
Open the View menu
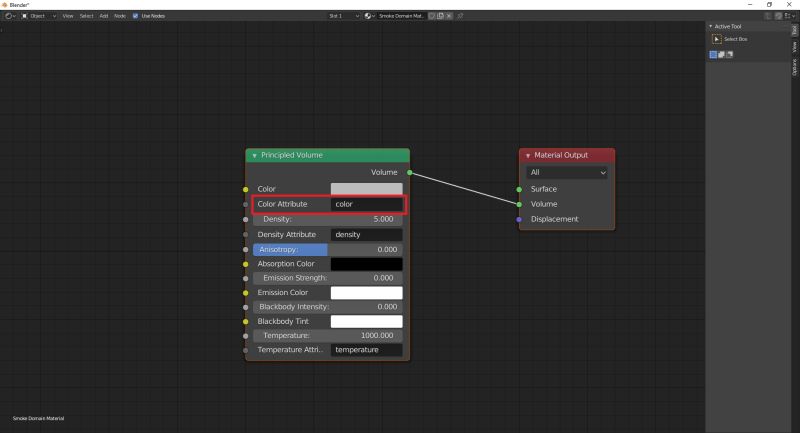(68, 16)
